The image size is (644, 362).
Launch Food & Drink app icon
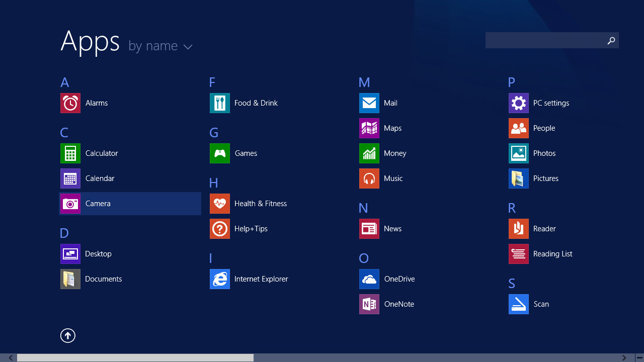click(x=220, y=103)
